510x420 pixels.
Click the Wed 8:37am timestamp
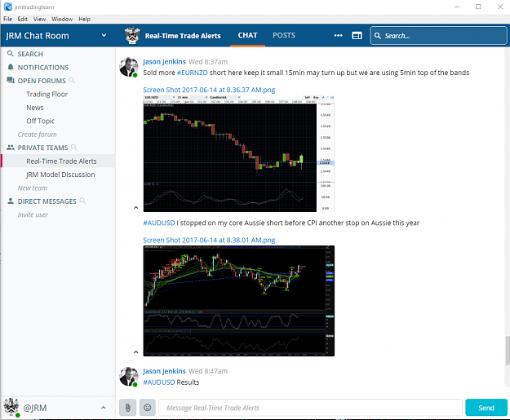point(208,62)
